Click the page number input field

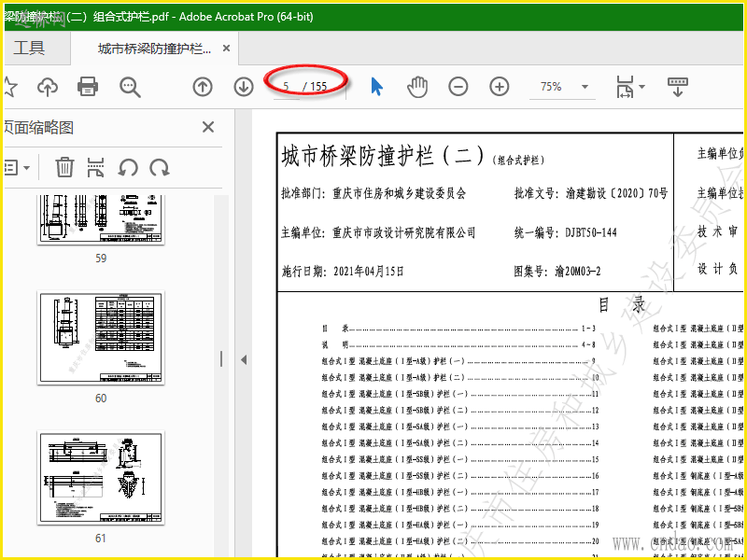[287, 87]
